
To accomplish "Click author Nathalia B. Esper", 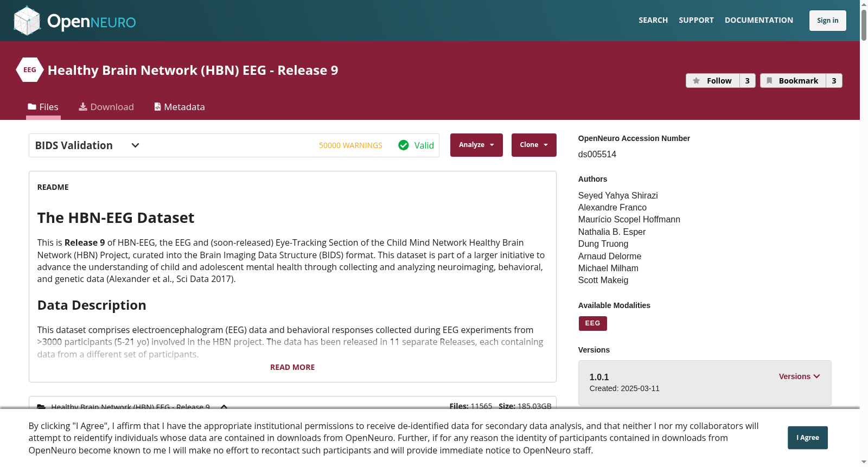I will coord(612,232).
